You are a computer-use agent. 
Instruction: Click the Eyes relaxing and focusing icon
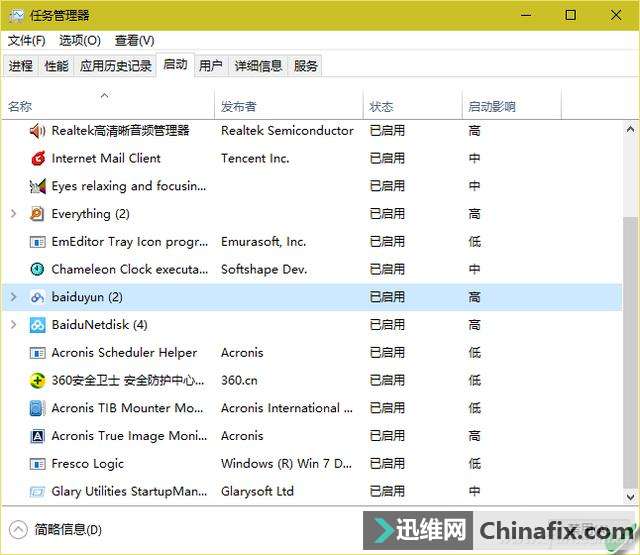(x=38, y=186)
